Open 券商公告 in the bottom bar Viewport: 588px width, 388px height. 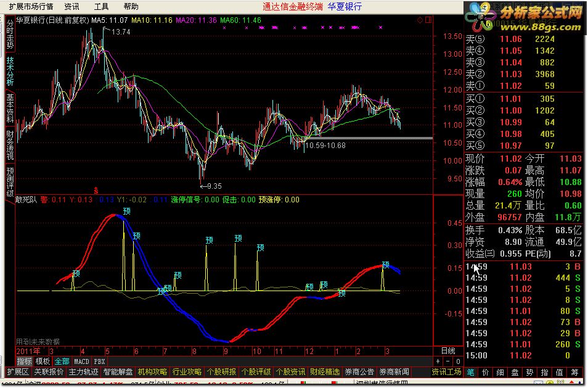click(x=359, y=372)
